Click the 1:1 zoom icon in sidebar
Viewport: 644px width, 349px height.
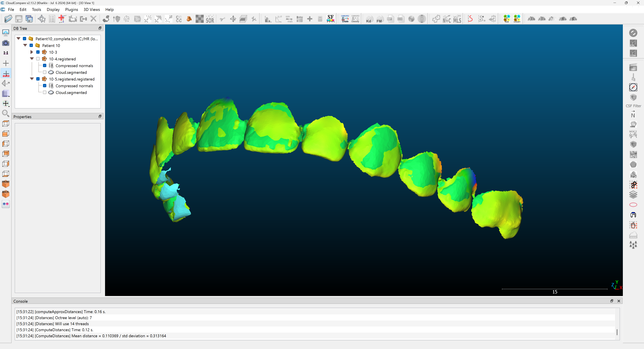[6, 53]
